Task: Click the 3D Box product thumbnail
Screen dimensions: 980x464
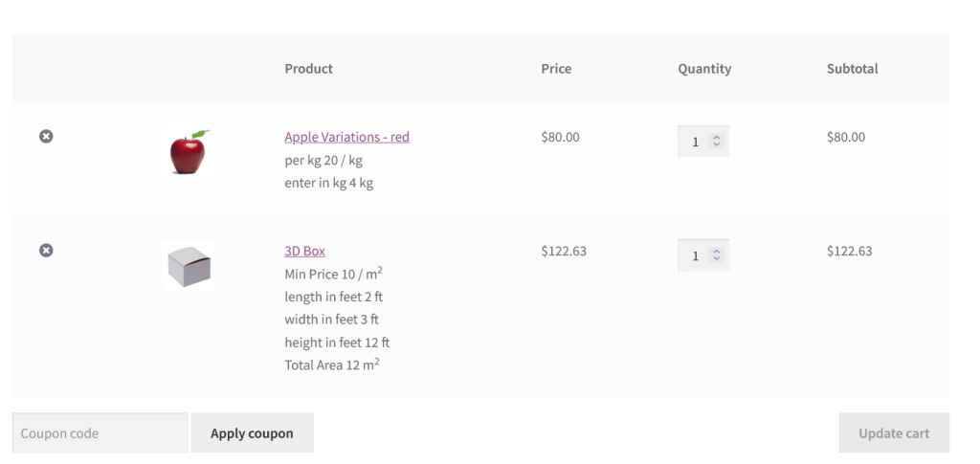Action: 188,266
